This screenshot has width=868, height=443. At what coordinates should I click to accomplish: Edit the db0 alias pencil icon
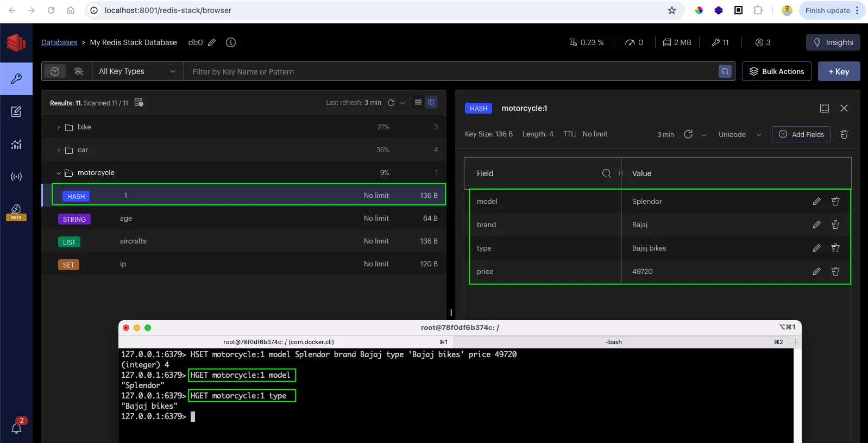click(x=212, y=42)
